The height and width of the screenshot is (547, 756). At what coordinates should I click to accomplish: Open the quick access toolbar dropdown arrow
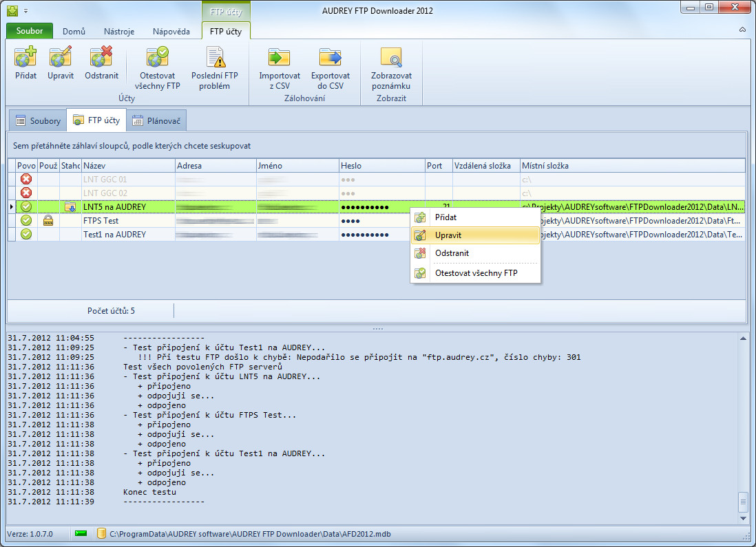click(26, 10)
